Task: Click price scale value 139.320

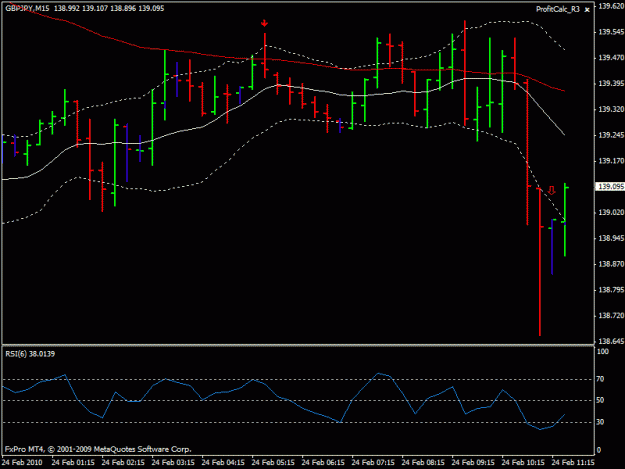Action: tap(611, 109)
